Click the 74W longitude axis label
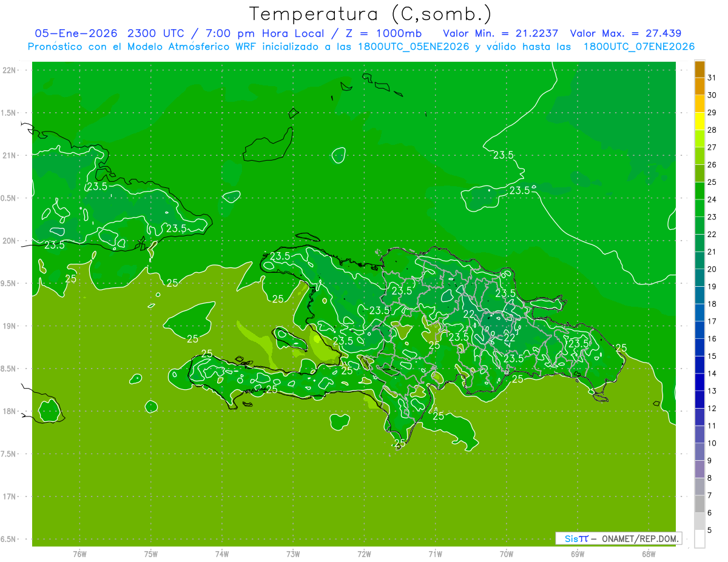The height and width of the screenshot is (562, 728). click(222, 554)
